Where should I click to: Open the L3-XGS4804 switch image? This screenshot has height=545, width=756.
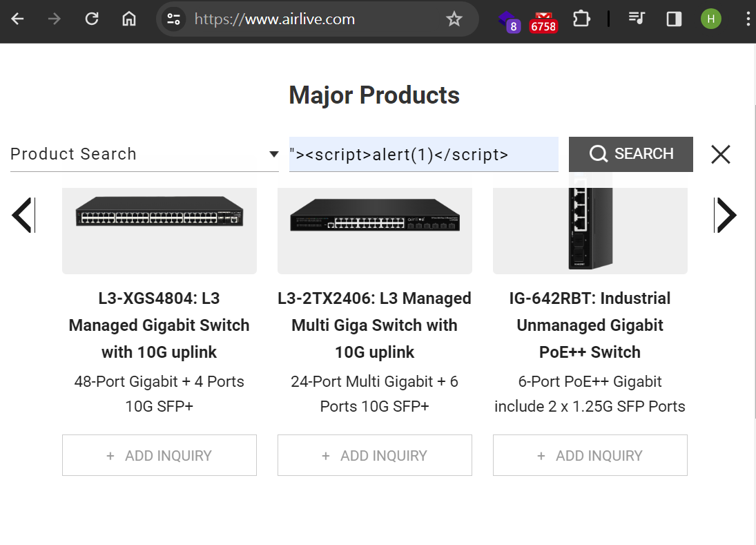point(159,231)
